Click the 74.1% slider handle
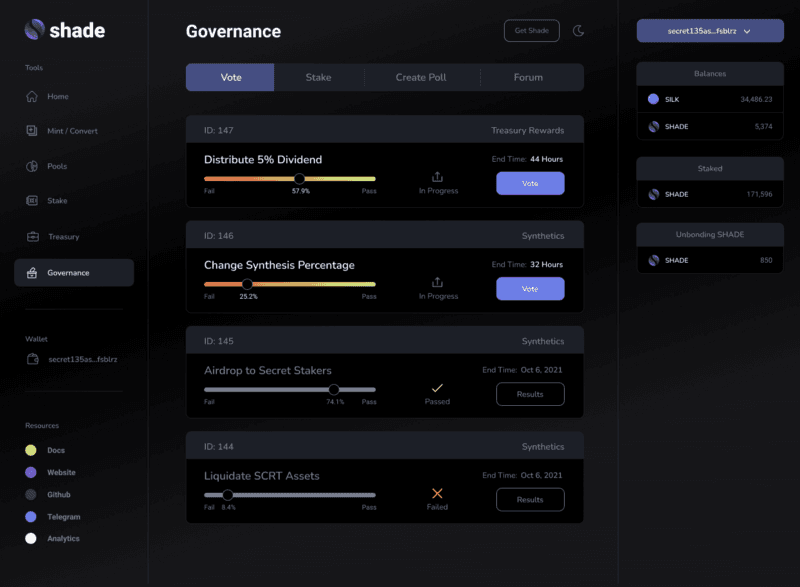This screenshot has width=800, height=587. click(x=334, y=390)
